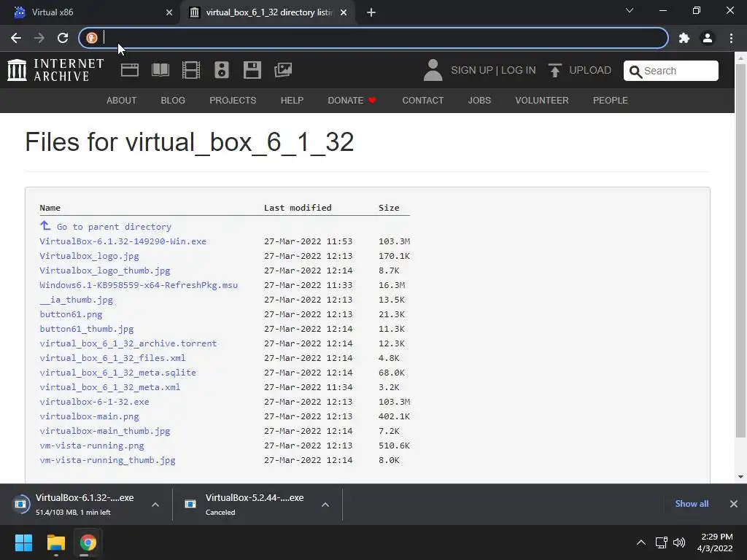This screenshot has width=747, height=560.
Task: Download VirtualBox-6.1.32-149290-Win.exe
Action: tap(123, 241)
